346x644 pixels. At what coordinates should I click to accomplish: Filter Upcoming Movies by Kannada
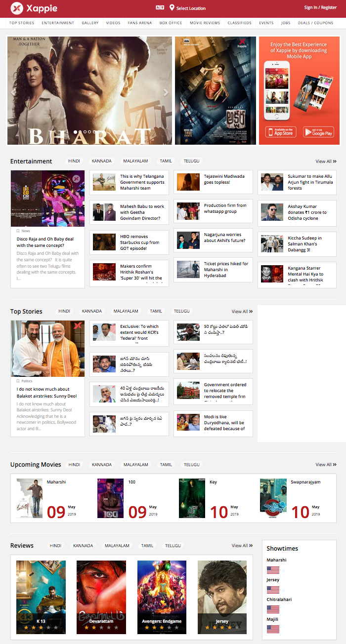point(102,465)
